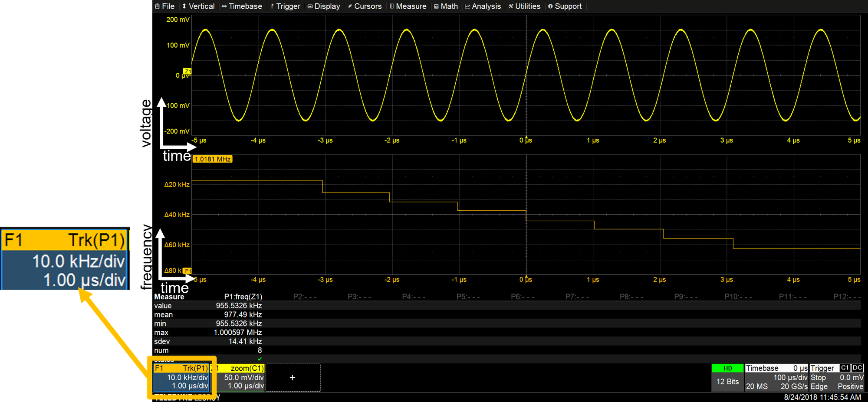Screen dimensions: 868x402
Task: Open the Math menu
Action: (446, 6)
